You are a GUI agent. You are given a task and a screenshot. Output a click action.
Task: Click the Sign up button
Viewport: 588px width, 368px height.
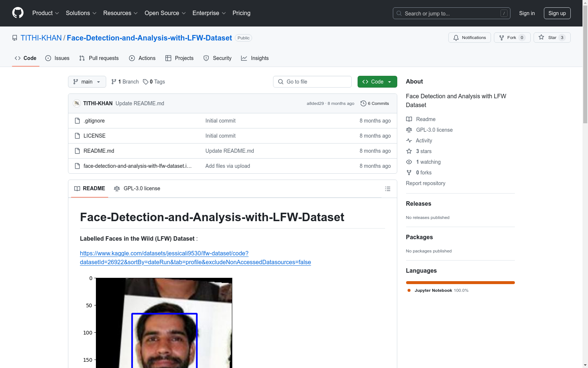tap(557, 13)
